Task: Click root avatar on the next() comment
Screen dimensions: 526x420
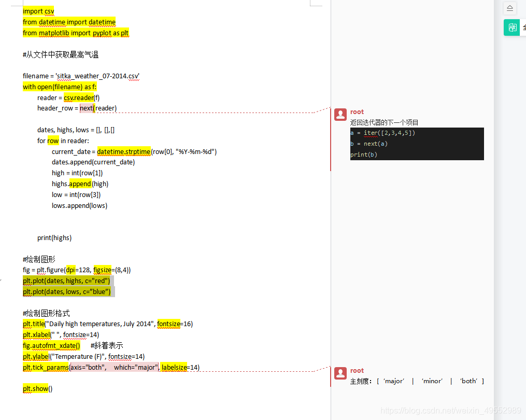Action: click(x=340, y=115)
